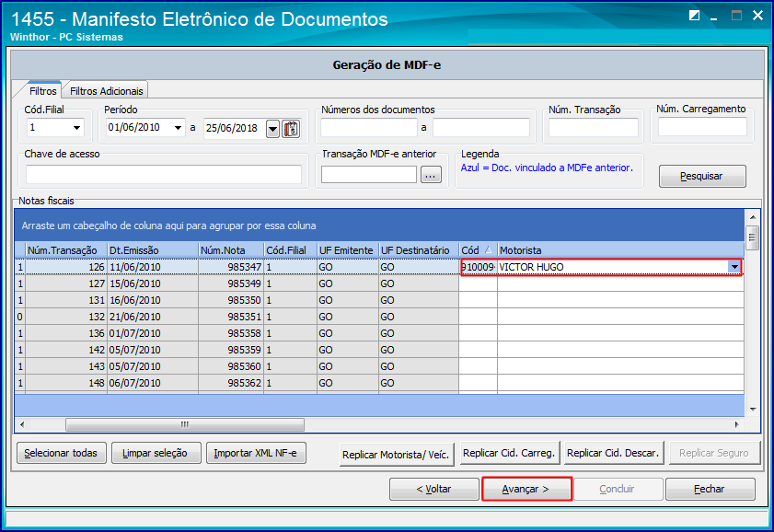Image resolution: width=774 pixels, height=532 pixels.
Task: Expand the Motorista VICTOR HUGO dropdown
Action: pos(734,267)
